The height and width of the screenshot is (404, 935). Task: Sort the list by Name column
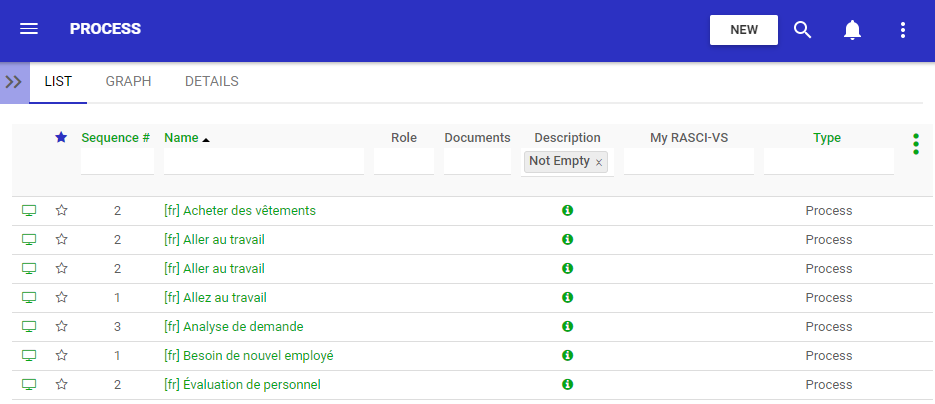pos(182,138)
